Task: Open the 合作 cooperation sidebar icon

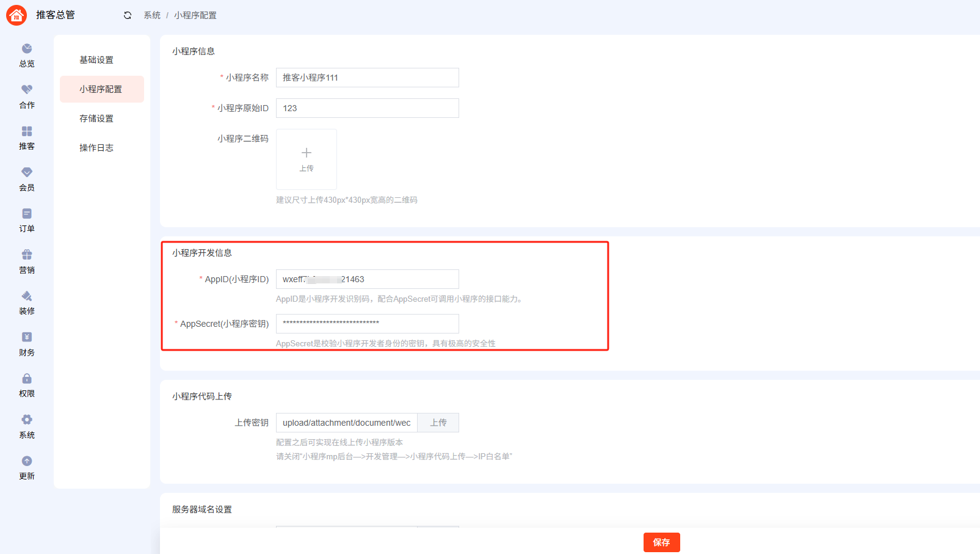Action: (x=27, y=90)
